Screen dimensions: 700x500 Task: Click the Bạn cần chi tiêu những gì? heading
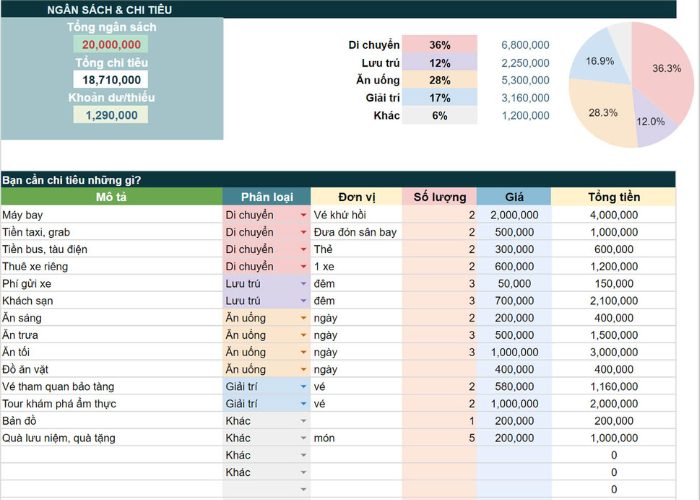click(x=71, y=180)
